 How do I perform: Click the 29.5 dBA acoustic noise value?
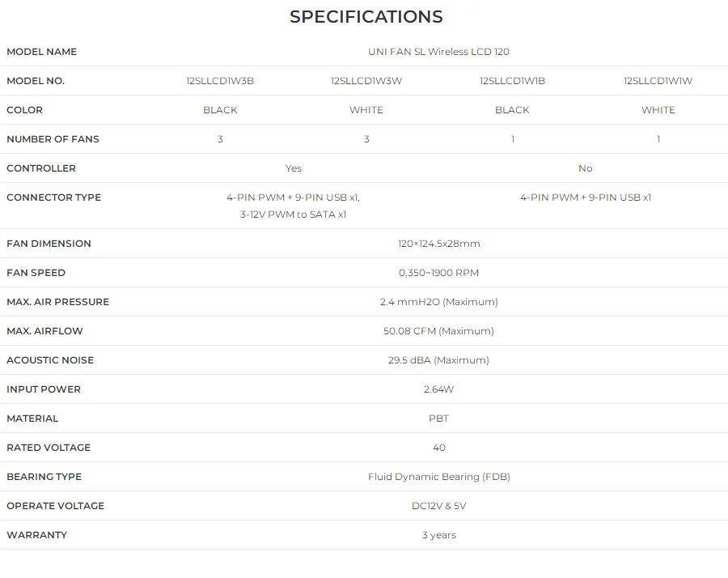coord(438,360)
